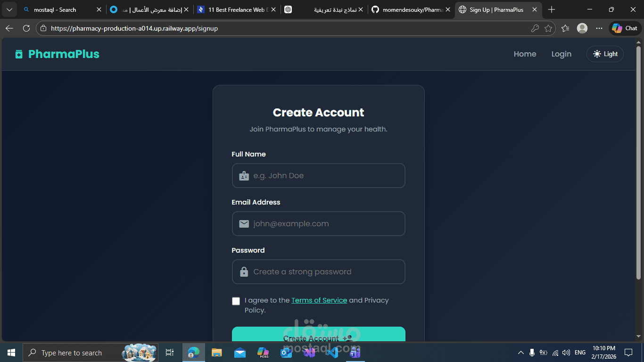
Task: Switch the ENG input language
Action: [580, 353]
